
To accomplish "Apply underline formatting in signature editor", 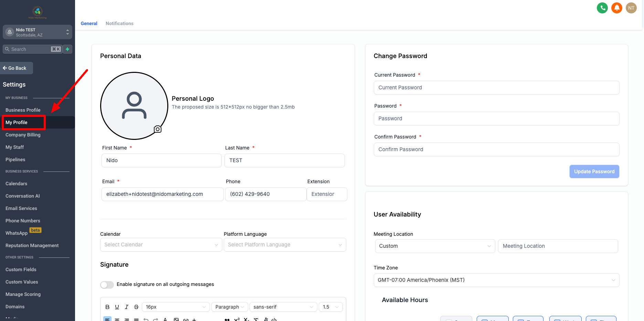I will 117,307.
